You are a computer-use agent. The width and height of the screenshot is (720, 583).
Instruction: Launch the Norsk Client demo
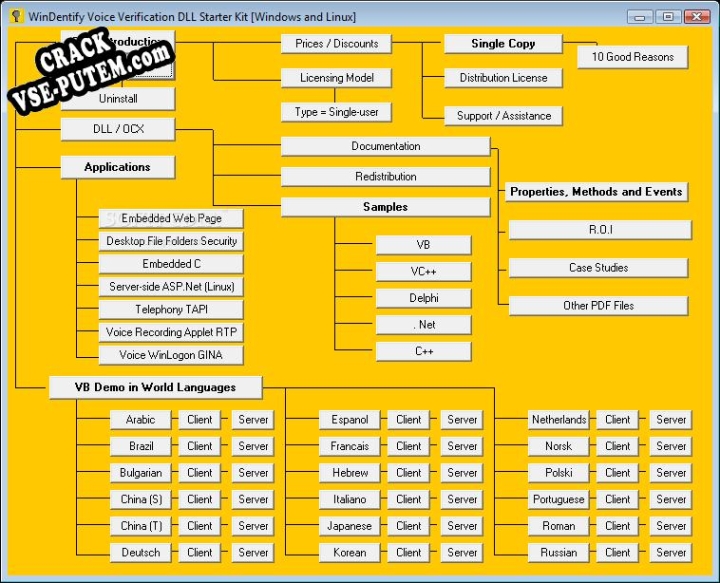(618, 447)
